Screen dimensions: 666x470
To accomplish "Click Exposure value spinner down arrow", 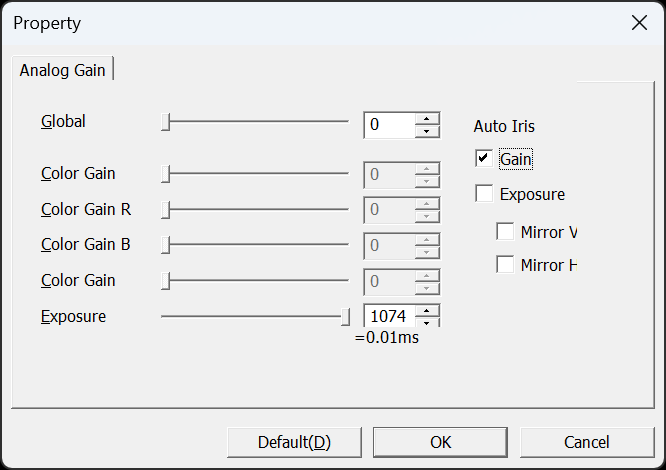I will [427, 323].
